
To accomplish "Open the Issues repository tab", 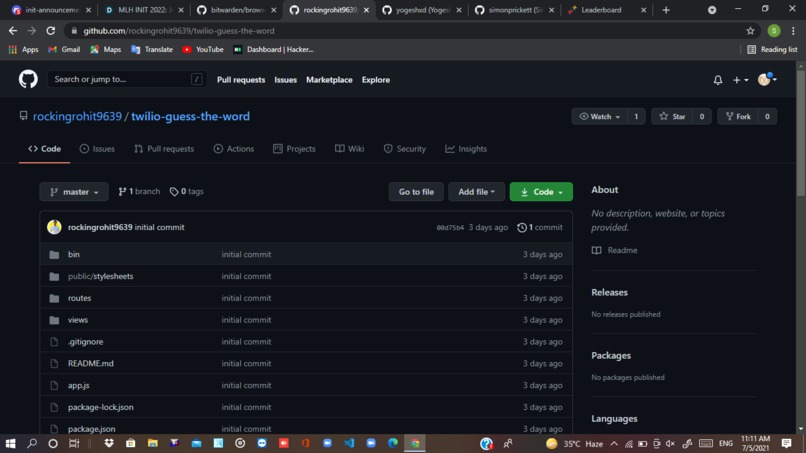I will click(97, 149).
